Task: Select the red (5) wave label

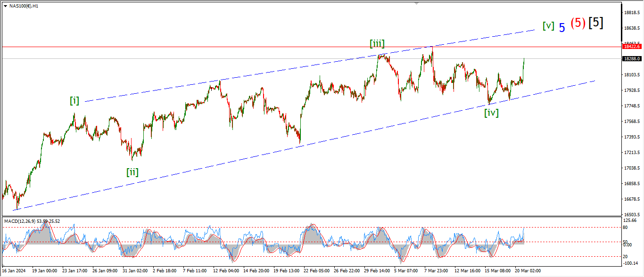Action: tap(578, 23)
